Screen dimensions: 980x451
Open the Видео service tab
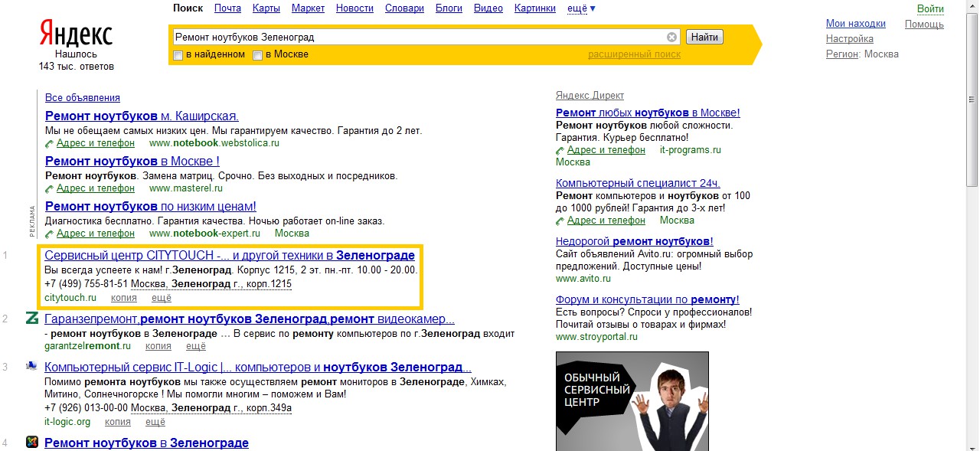[x=488, y=8]
